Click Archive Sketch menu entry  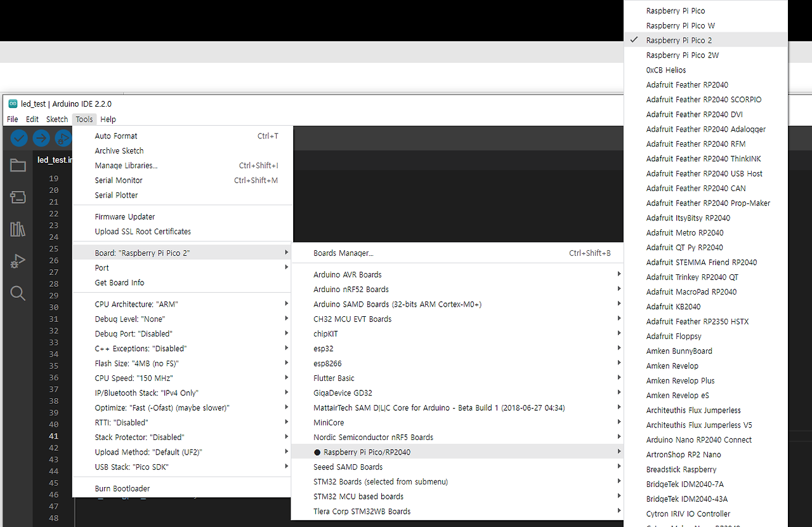pyautogui.click(x=183, y=150)
